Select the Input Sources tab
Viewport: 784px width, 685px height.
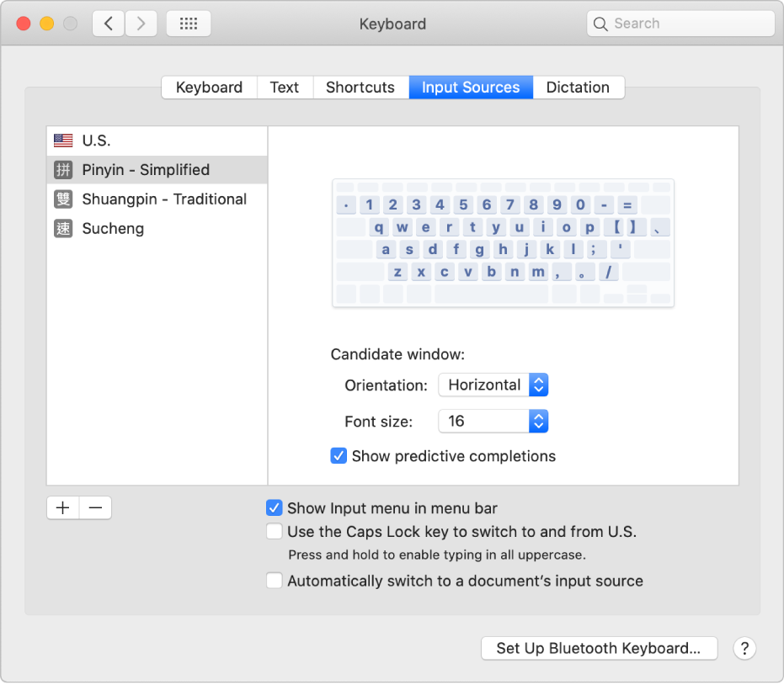(x=471, y=88)
